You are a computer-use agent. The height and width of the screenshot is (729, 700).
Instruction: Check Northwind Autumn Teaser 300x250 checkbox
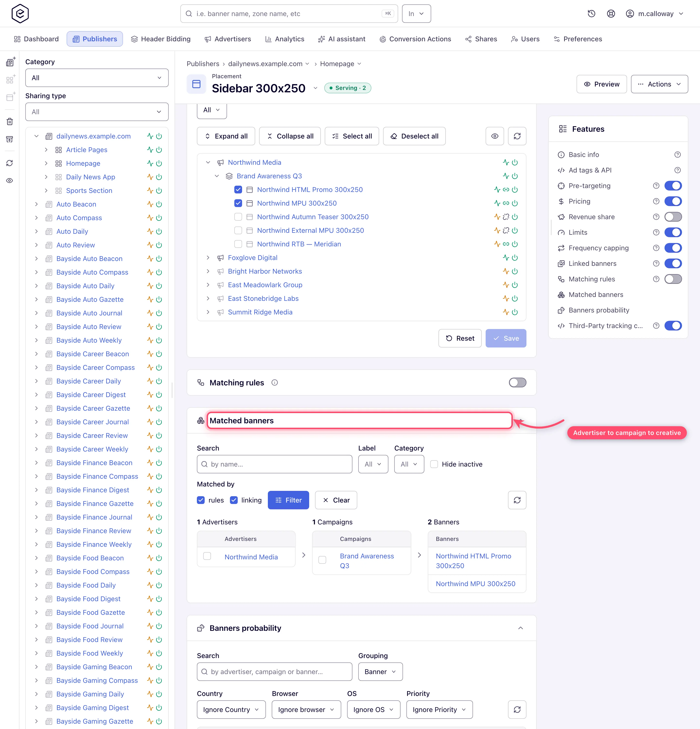(238, 217)
